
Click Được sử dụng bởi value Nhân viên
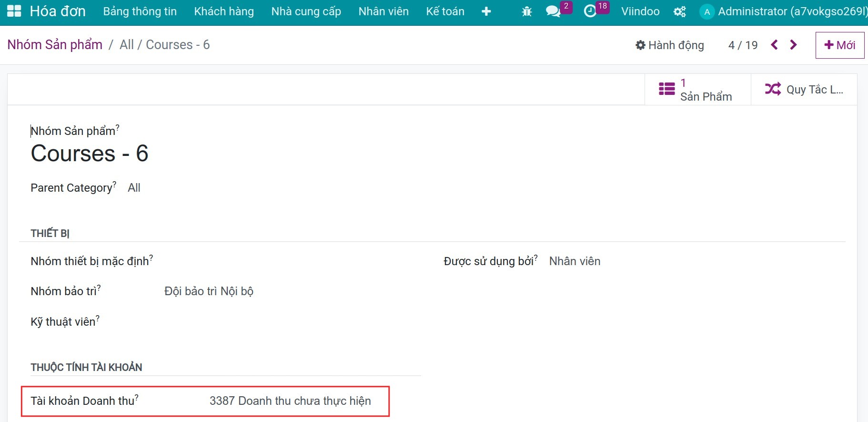point(575,261)
